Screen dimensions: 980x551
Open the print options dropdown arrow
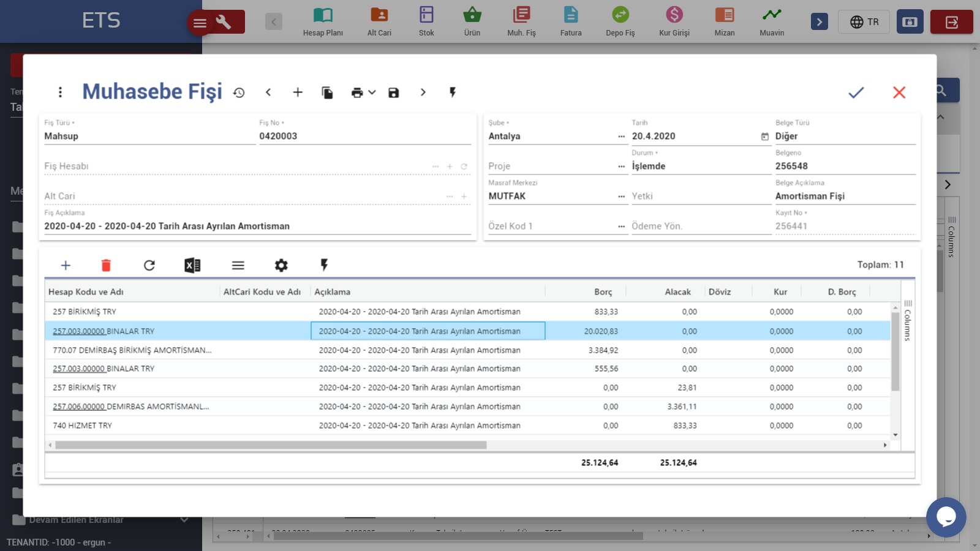point(372,92)
